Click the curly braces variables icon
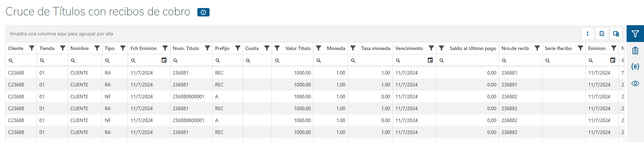This screenshot has width=644, height=142. [635, 66]
